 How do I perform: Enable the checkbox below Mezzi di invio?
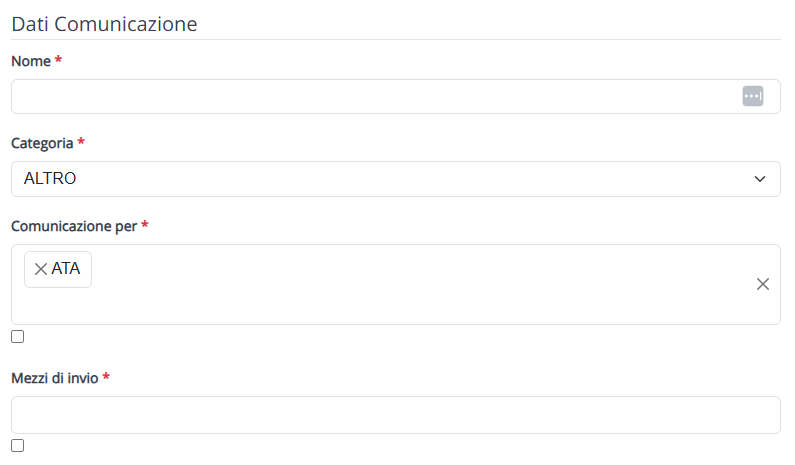coord(18,446)
